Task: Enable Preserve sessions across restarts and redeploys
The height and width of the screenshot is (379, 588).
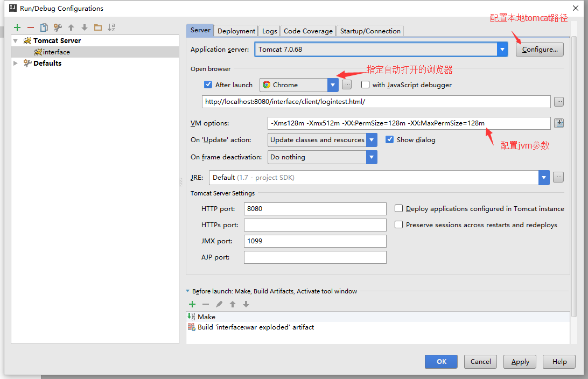Action: pos(398,224)
